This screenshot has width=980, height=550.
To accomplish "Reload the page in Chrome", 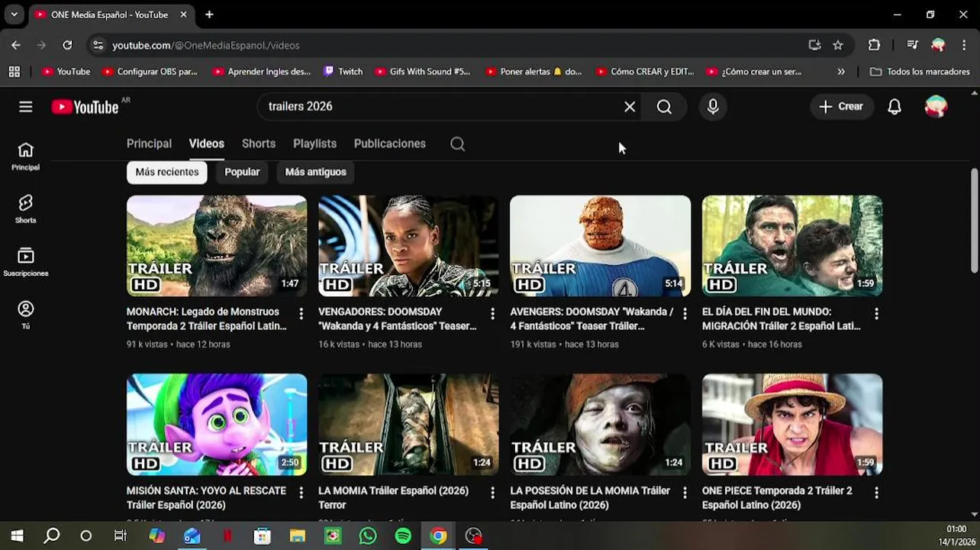I will coord(67,45).
